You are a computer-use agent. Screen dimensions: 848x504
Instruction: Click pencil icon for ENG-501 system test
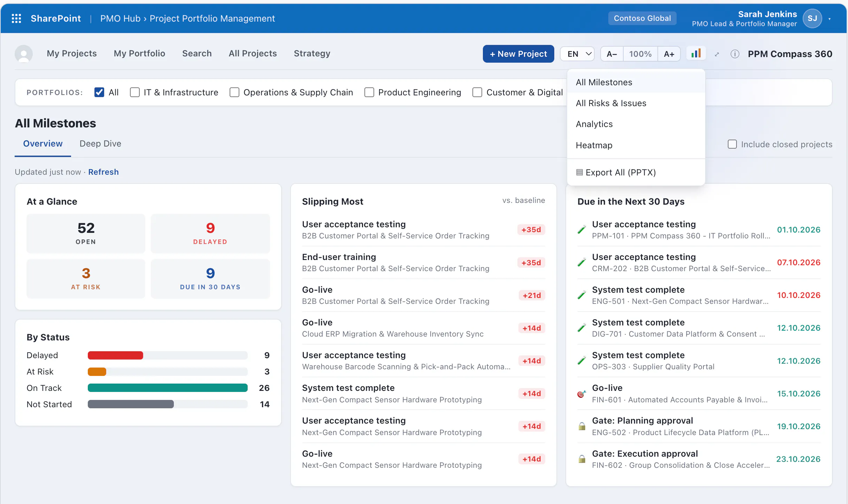581,295
